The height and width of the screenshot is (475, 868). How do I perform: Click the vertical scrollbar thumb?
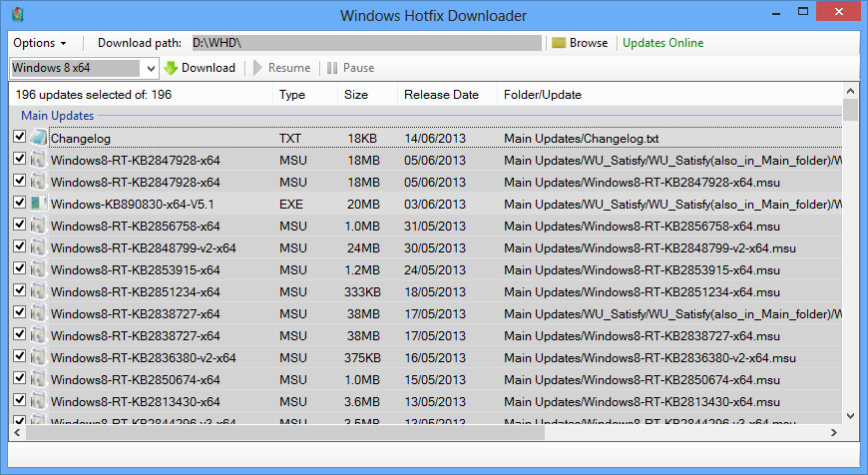point(850,110)
